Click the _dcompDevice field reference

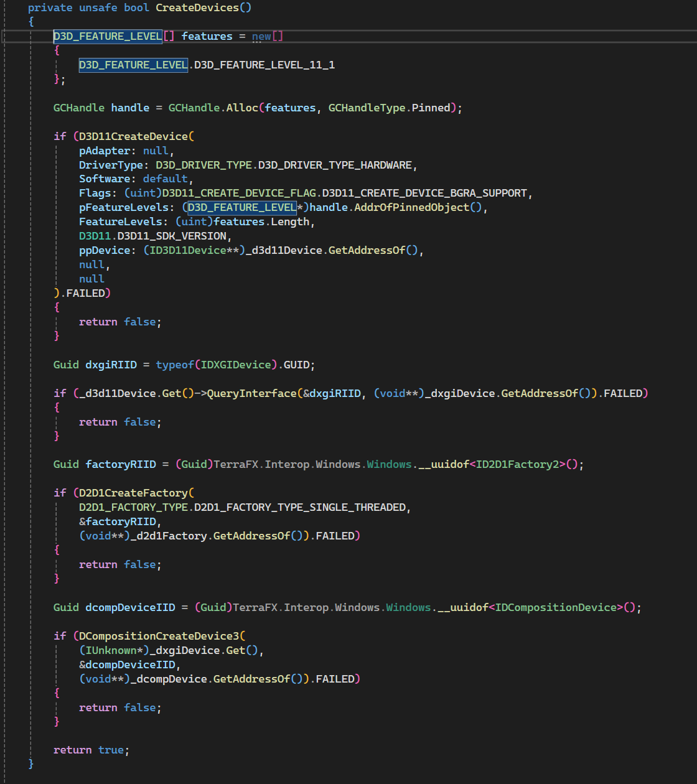169,679
